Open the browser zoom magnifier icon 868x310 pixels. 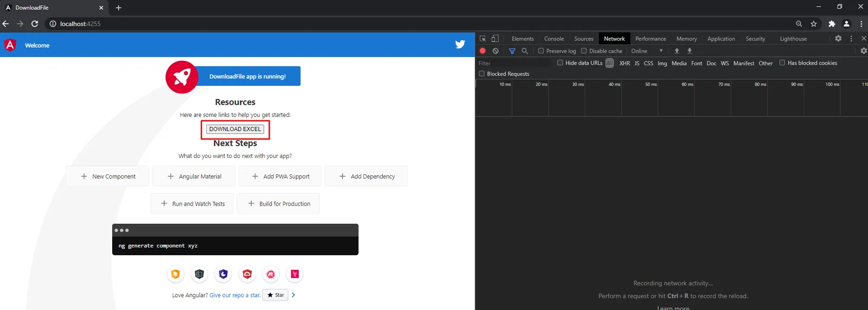point(799,24)
